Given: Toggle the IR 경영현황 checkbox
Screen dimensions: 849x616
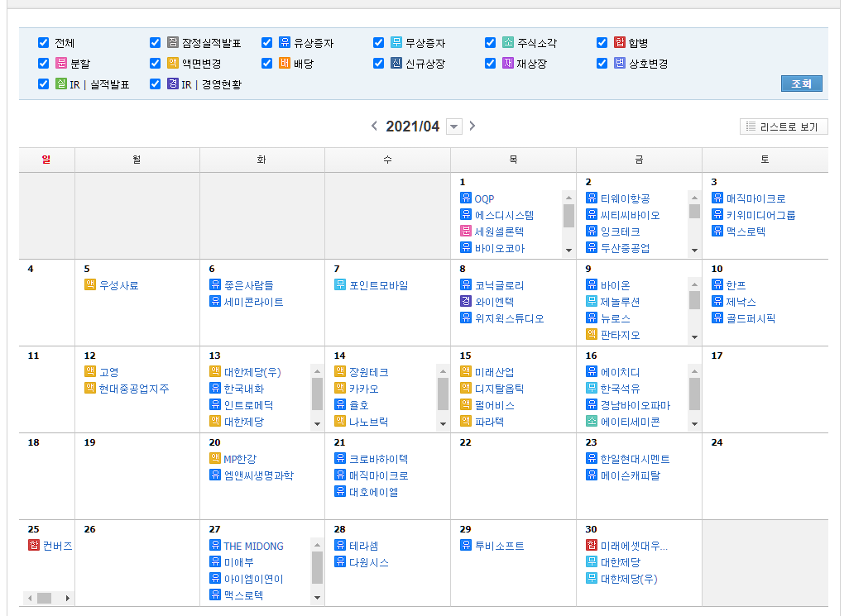Looking at the screenshot, I should [x=156, y=84].
